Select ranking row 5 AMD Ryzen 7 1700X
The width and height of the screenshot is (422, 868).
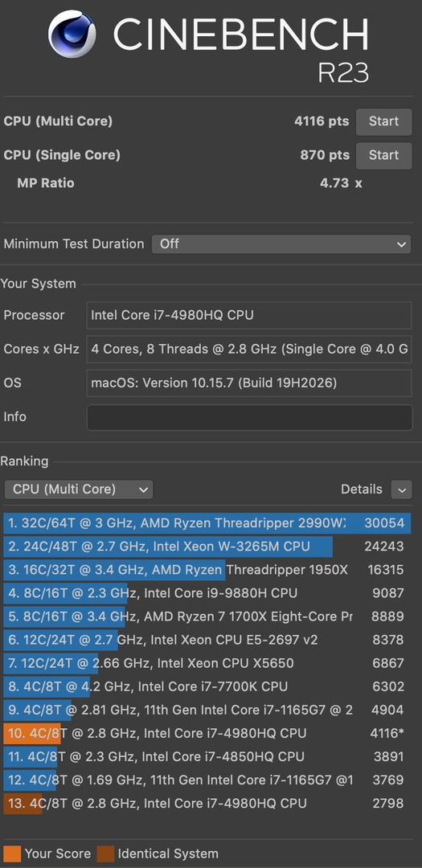tap(207, 616)
